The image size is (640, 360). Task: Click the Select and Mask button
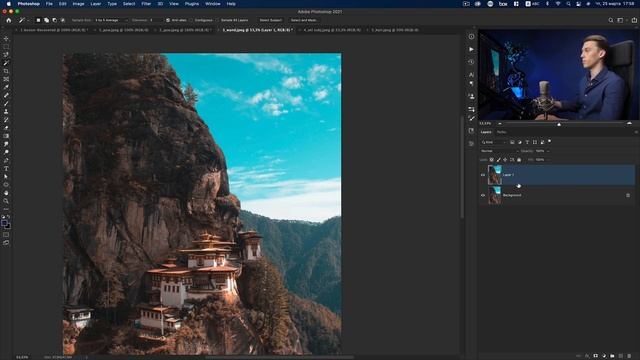point(304,20)
